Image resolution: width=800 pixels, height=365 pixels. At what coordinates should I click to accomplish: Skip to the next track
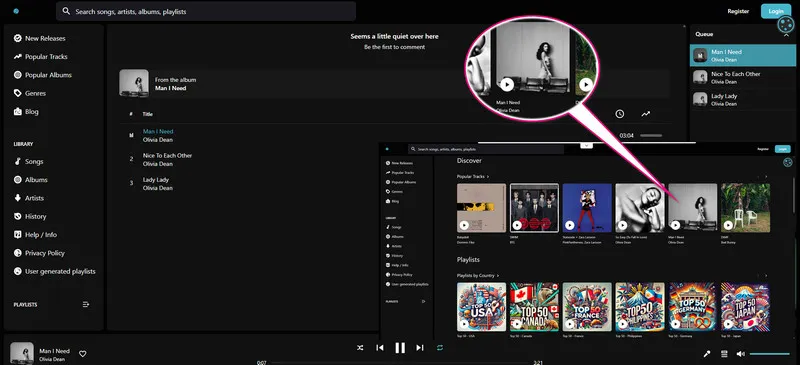(419, 348)
